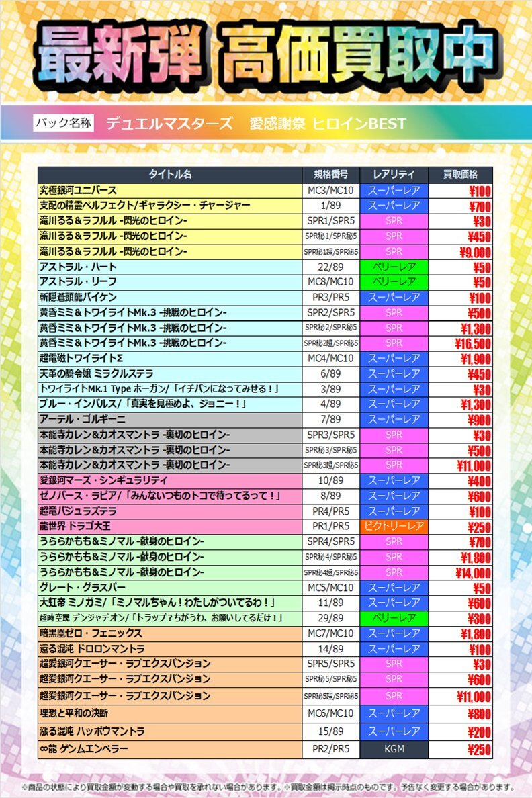
Task: Select code MC5/MC10
Action: 331,587
